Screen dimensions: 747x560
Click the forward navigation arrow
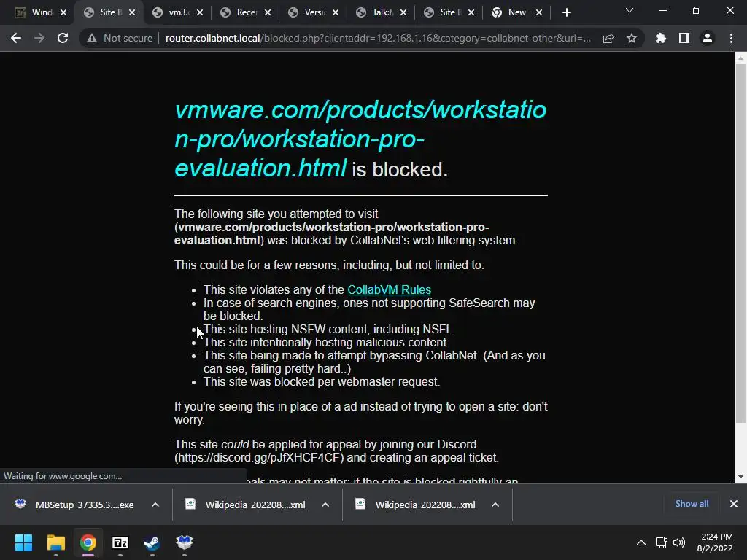[39, 38]
